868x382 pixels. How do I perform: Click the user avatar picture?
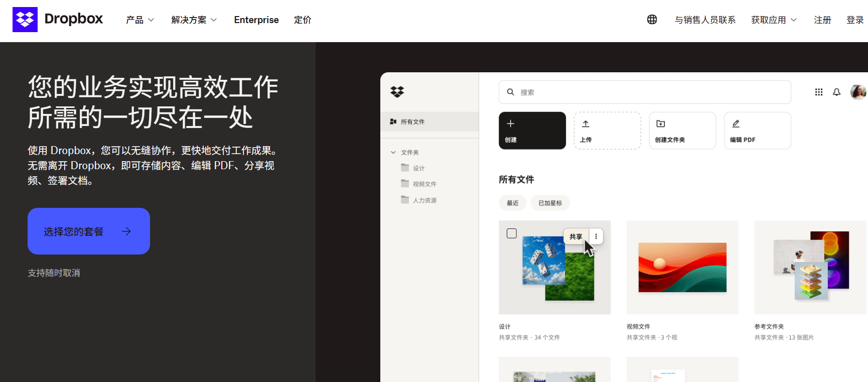tap(858, 92)
